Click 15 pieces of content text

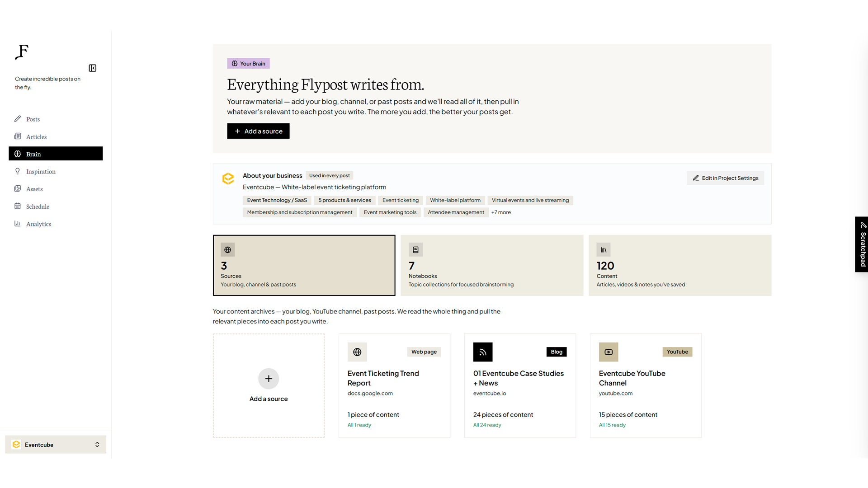[x=628, y=415]
